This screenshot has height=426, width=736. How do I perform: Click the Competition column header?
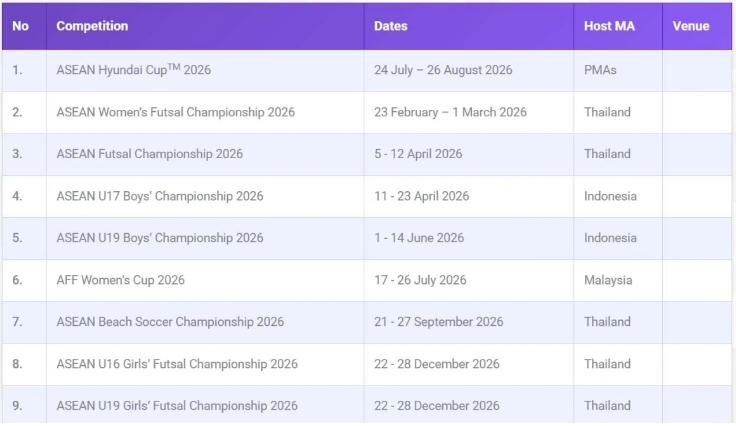(92, 26)
